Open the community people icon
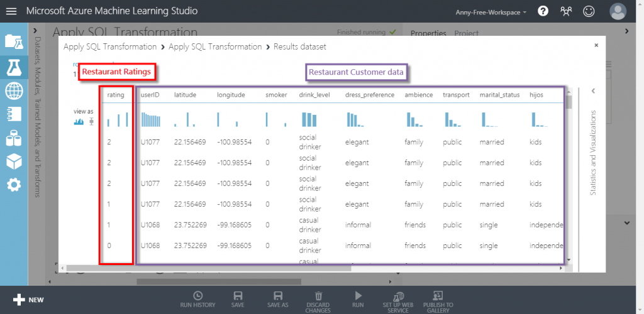This screenshot has width=644, height=314. coord(566,12)
